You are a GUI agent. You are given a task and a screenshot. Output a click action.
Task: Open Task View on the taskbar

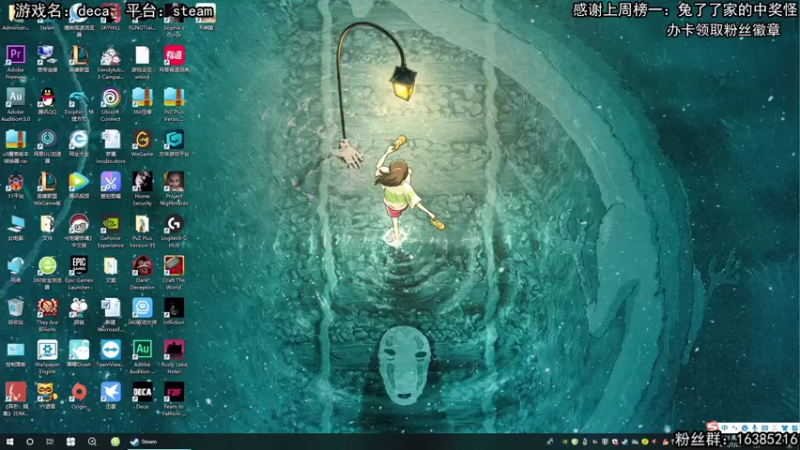pyautogui.click(x=49, y=441)
